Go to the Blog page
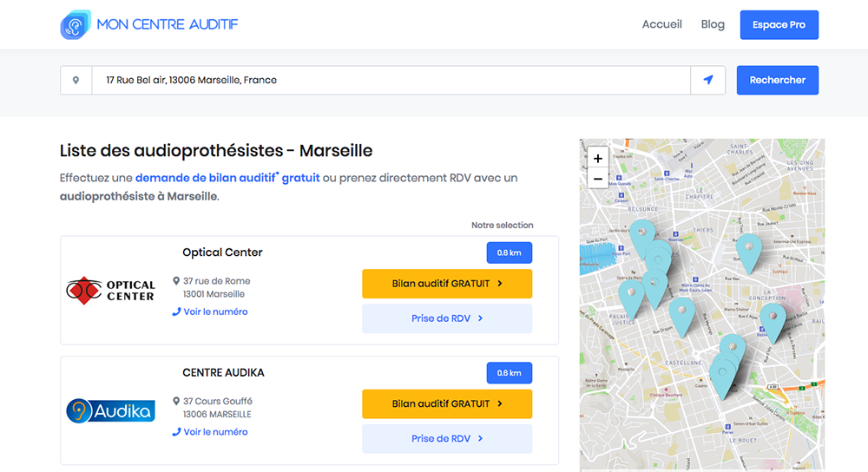Screen dimensions: 868x472 point(713,24)
